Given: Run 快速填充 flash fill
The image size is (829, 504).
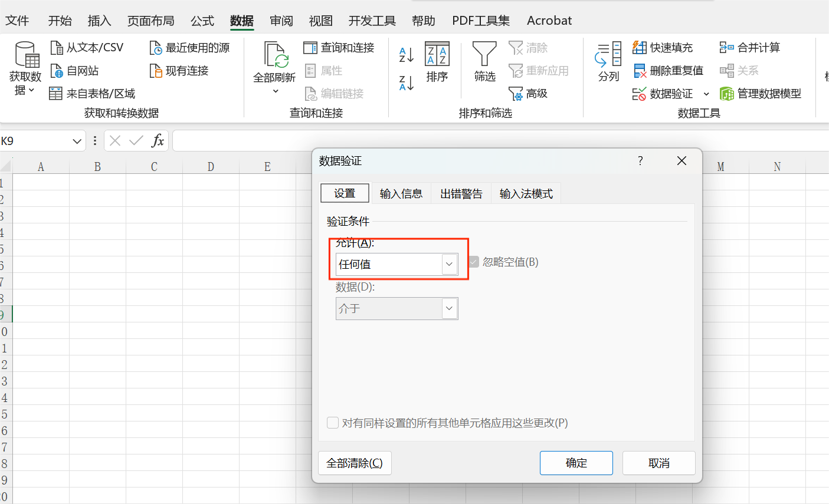Looking at the screenshot, I should 663,48.
